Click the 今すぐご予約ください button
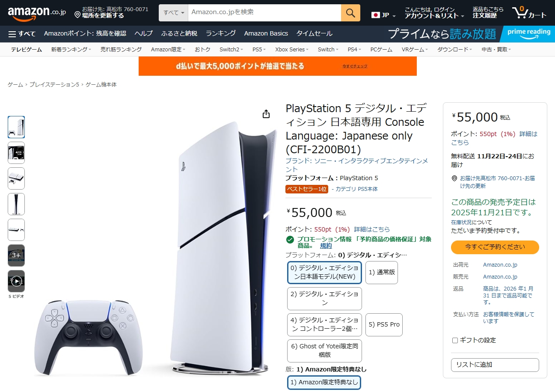The height and width of the screenshot is (392, 555). coord(495,247)
